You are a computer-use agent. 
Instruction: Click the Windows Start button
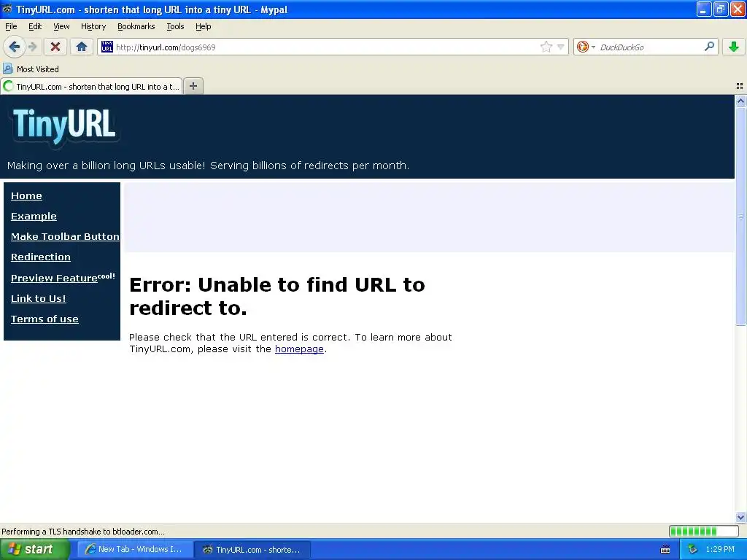coord(35,550)
